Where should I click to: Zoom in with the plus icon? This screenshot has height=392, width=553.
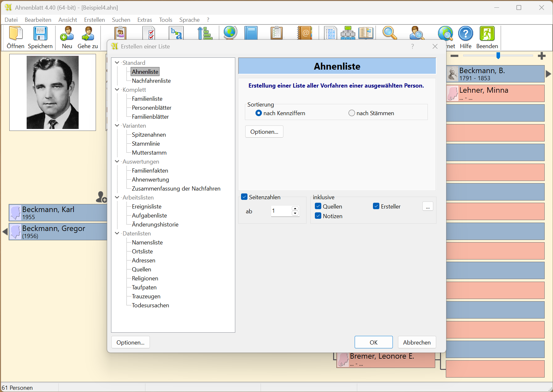[542, 56]
